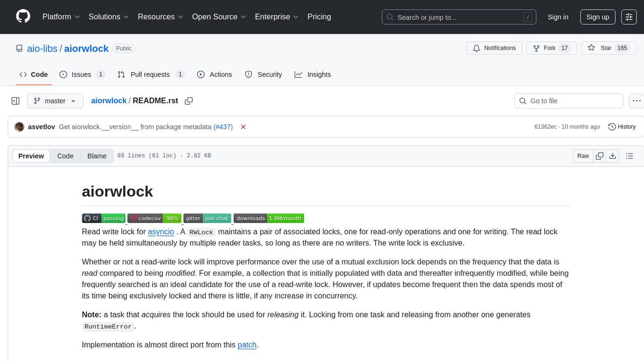Open commit History for README.rst

[x=622, y=127]
